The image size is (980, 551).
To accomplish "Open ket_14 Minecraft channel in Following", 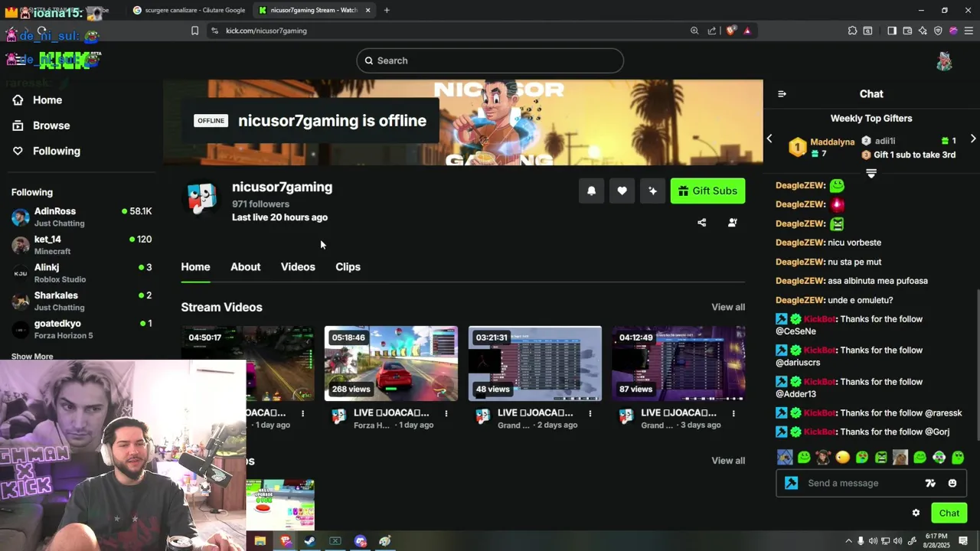I will pyautogui.click(x=81, y=245).
